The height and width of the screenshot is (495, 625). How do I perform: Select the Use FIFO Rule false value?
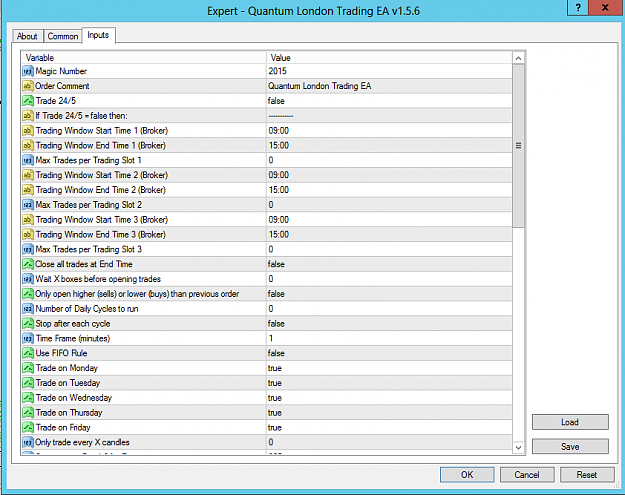[x=276, y=353]
